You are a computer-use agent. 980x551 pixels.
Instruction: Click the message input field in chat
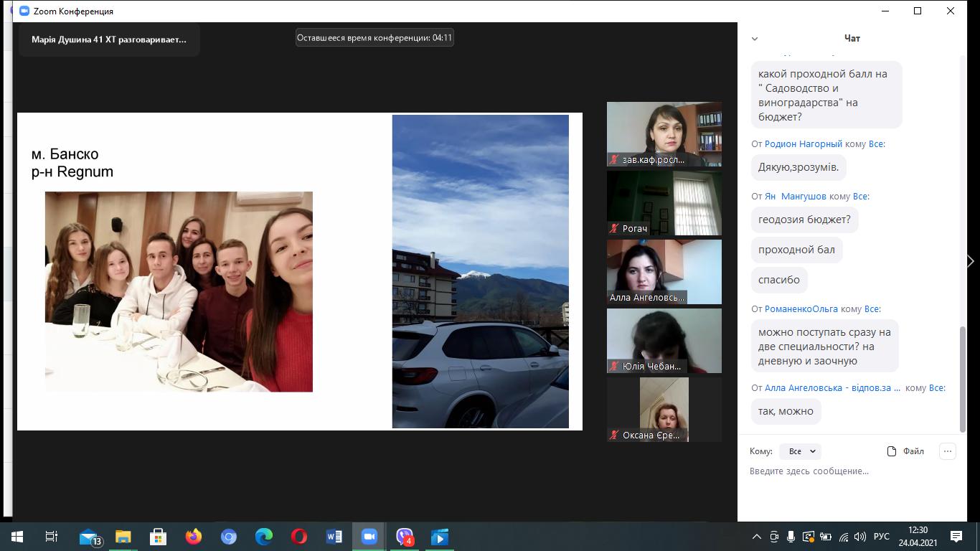tap(847, 471)
